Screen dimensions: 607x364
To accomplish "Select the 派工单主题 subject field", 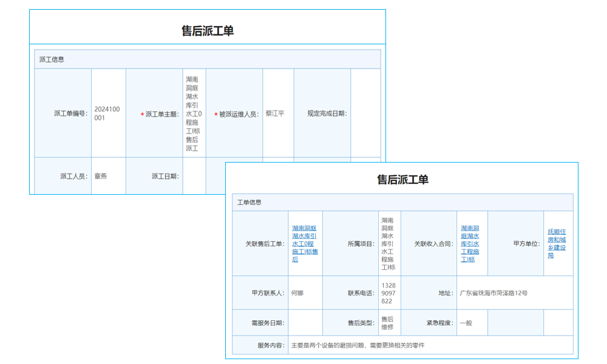I will pos(194,114).
